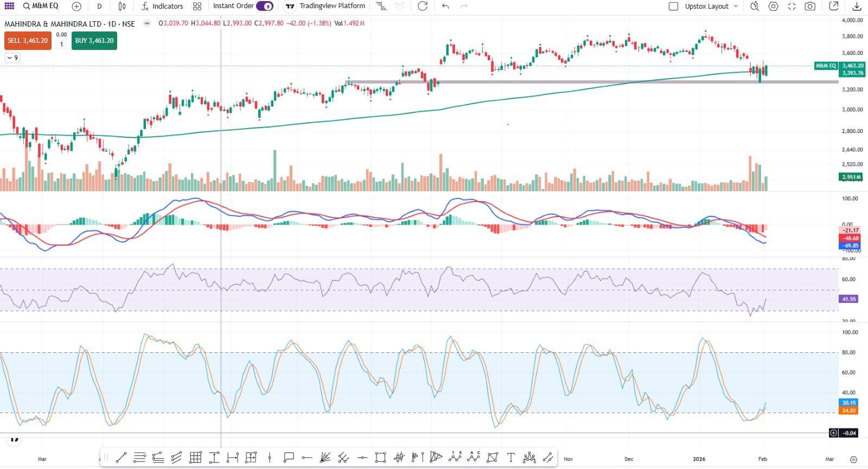Edit the order quantity field showing 1
868x469 pixels.
coord(61,45)
